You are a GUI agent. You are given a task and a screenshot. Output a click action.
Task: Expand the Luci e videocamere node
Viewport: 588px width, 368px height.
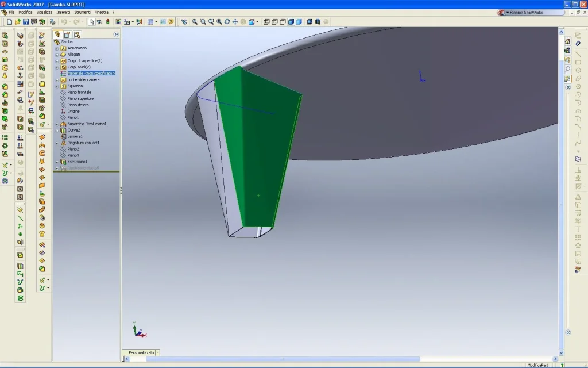click(x=57, y=80)
